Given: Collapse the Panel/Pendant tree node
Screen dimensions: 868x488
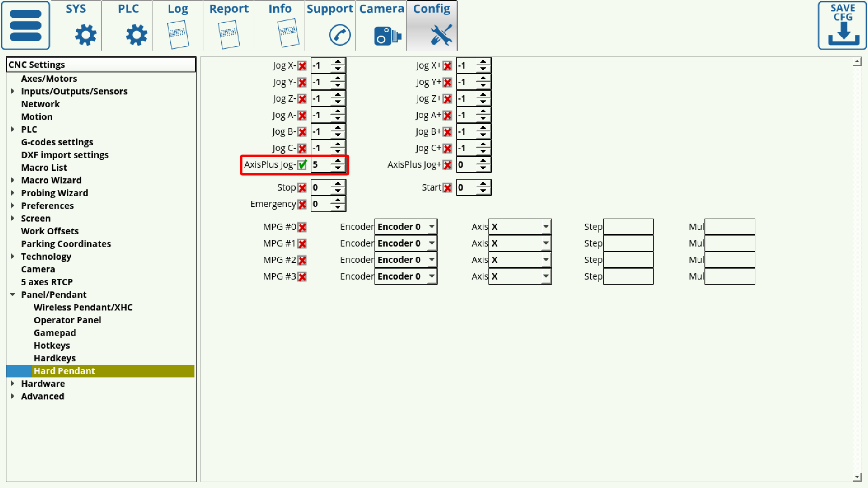Looking at the screenshot, I should click(13, 294).
